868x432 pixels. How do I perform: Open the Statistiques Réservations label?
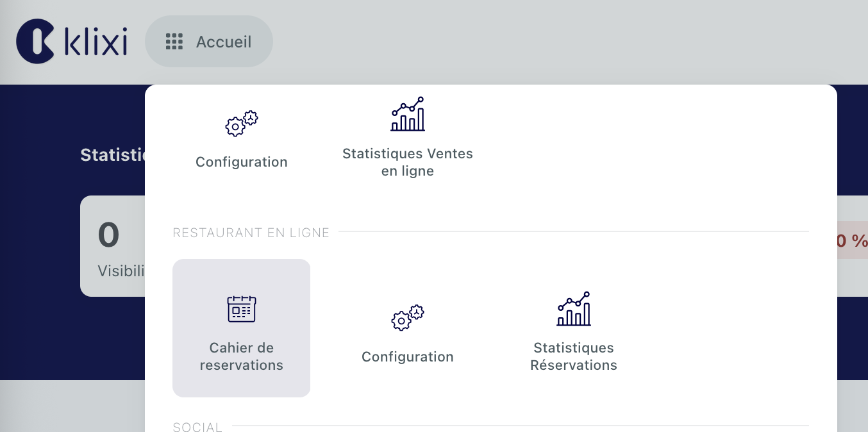pyautogui.click(x=573, y=356)
